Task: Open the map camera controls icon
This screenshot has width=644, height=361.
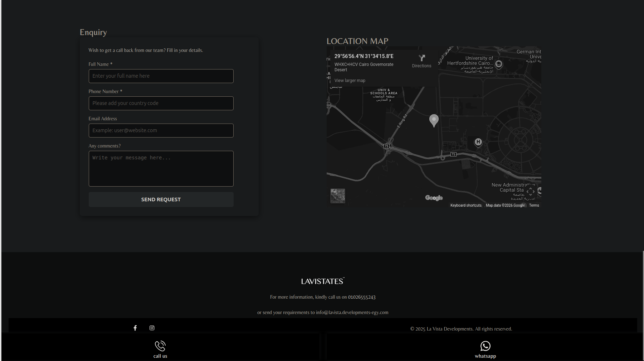Action: [x=531, y=192]
